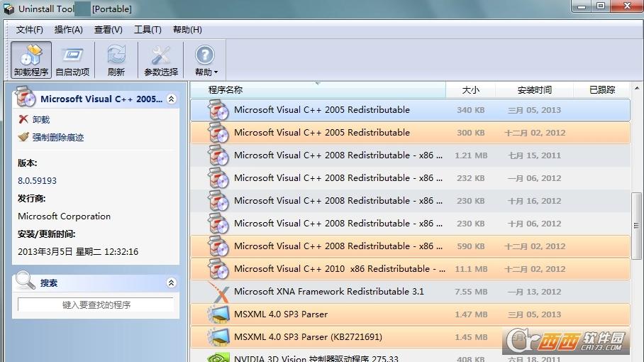Screen dimensions: 644x362
Task: Click the magnifier icon in 搜索 panel
Action: point(25,280)
